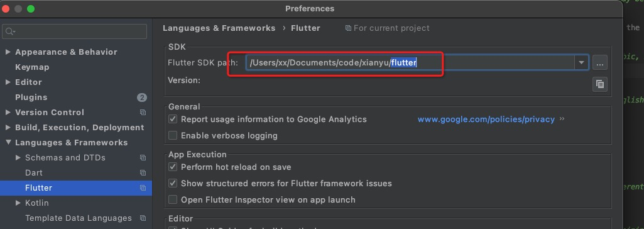The width and height of the screenshot is (644, 229).
Task: Open the Flutter SDK path dropdown arrow
Action: pos(581,63)
